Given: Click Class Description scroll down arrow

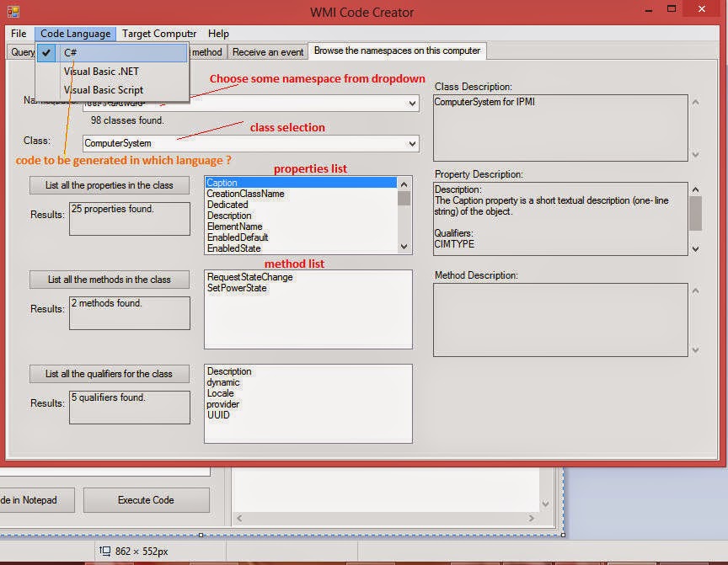Looking at the screenshot, I should coord(695,154).
